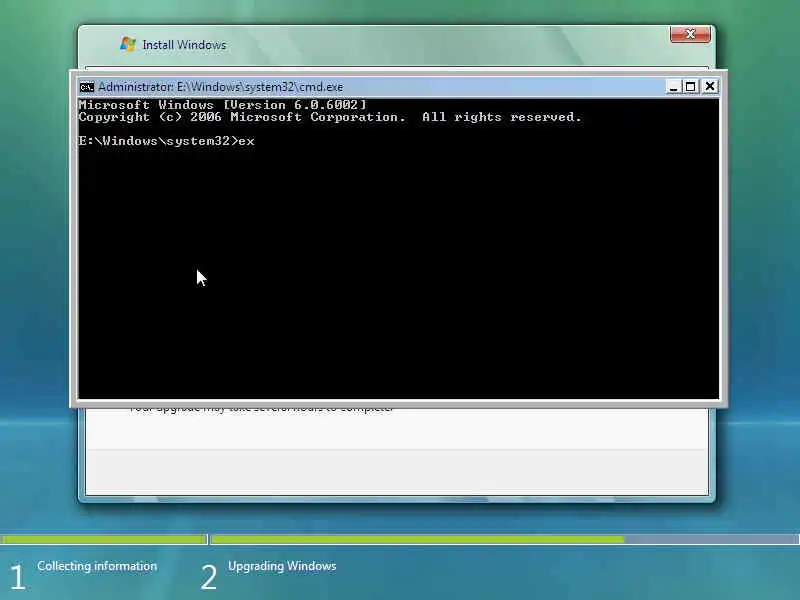This screenshot has width=800, height=600.
Task: Click the cmd.exe system menu icon
Action: [x=87, y=87]
